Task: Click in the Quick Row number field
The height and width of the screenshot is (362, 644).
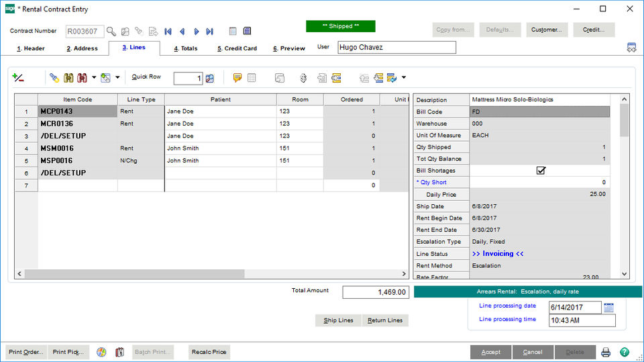Action: 188,78
